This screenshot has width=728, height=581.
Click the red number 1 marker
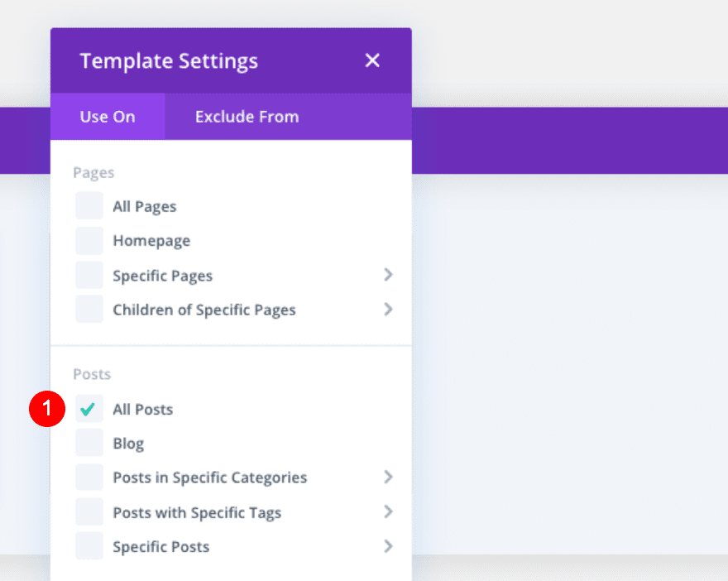[x=47, y=409]
